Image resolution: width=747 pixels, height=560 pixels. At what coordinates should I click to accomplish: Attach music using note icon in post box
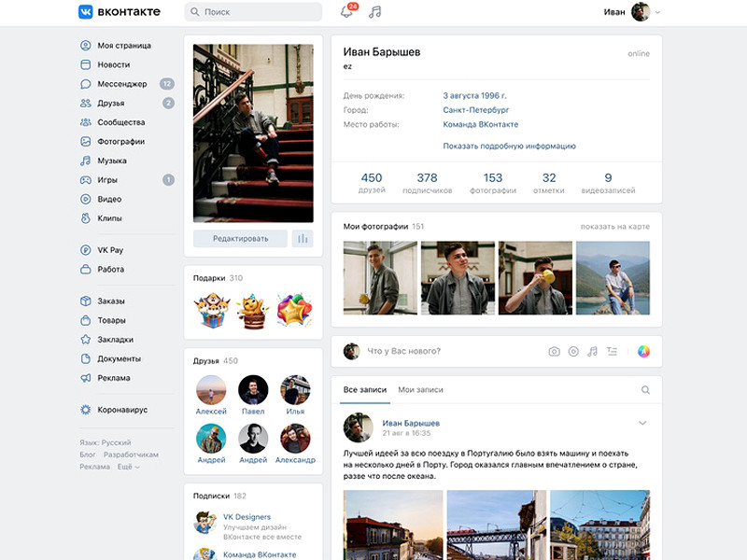pos(592,352)
